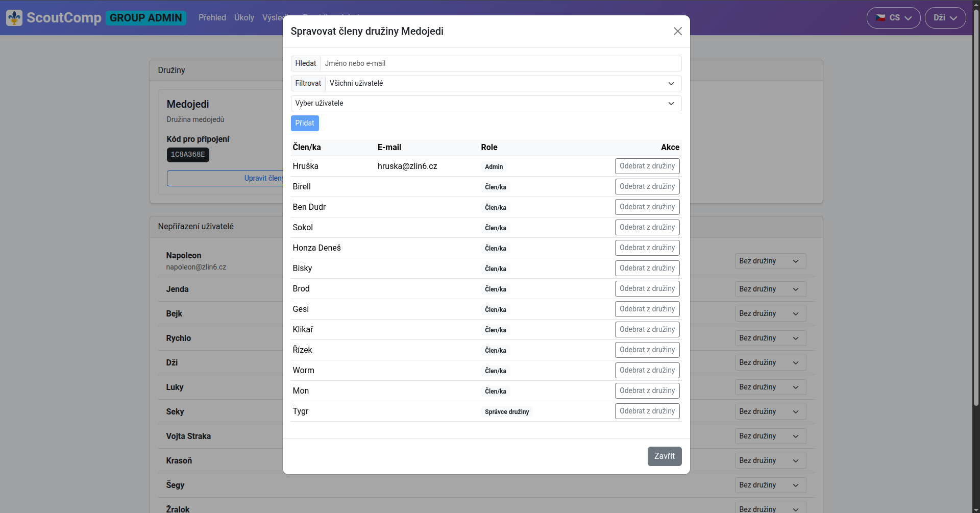Click the ScoutComp logo icon
The image size is (980, 513).
(14, 18)
